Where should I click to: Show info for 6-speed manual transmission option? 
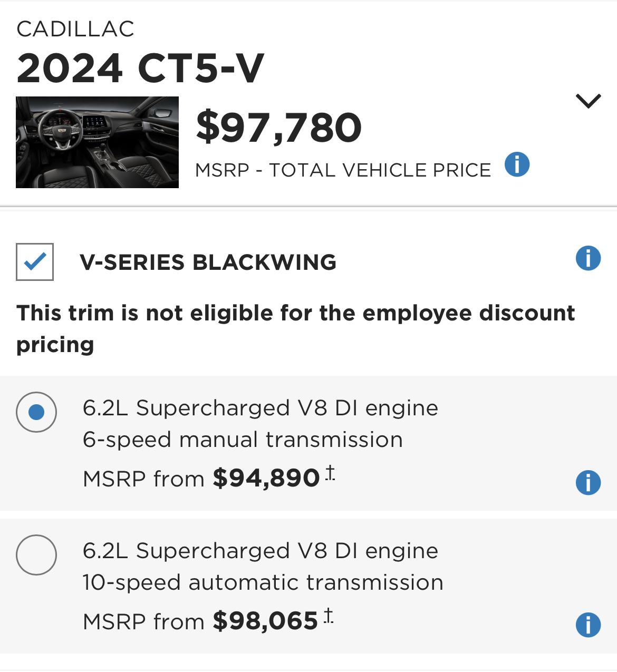click(x=588, y=482)
